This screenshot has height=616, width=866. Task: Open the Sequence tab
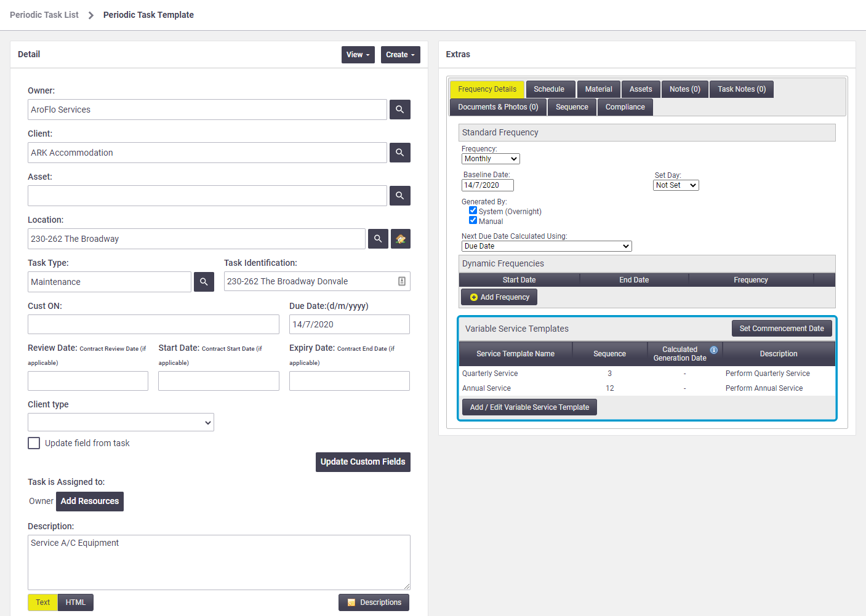(572, 107)
